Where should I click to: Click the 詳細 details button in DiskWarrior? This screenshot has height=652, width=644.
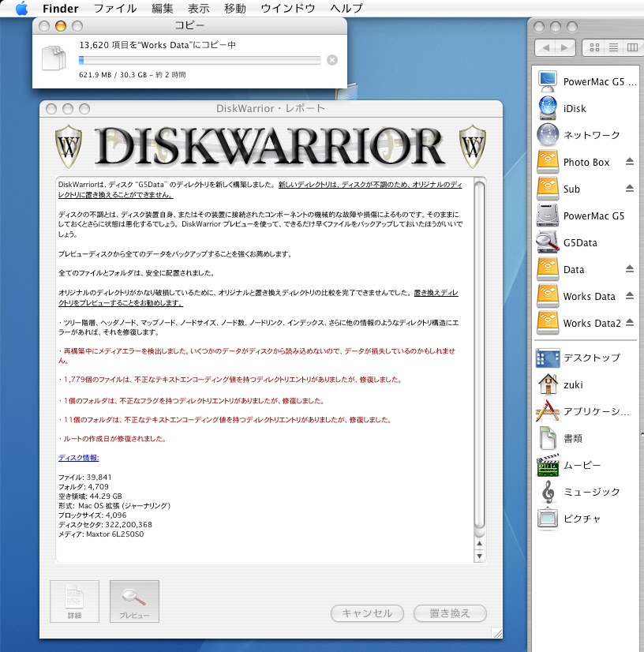point(74,601)
